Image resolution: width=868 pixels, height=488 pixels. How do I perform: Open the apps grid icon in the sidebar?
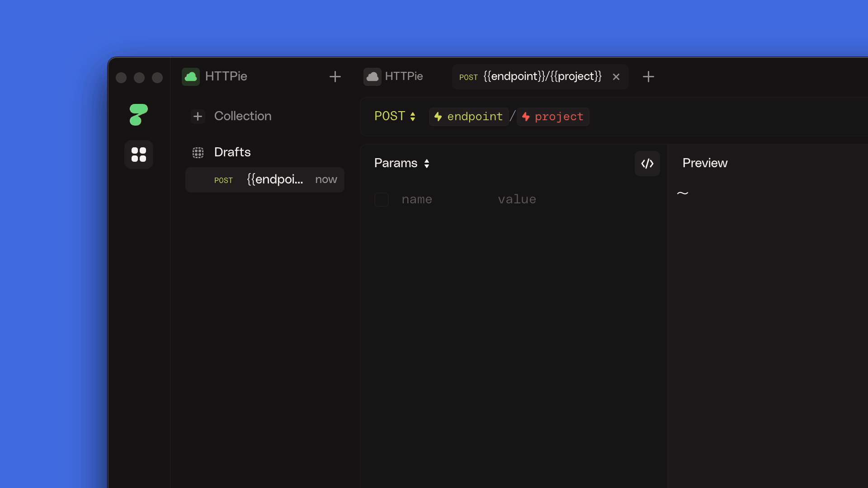point(139,155)
